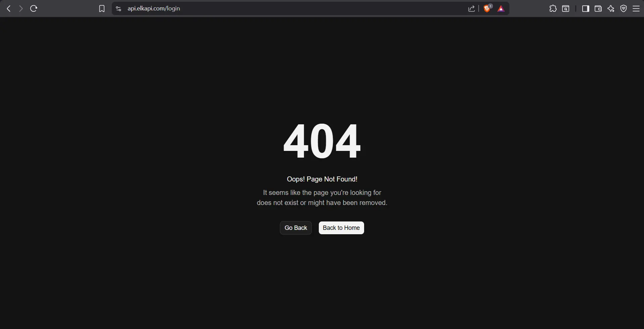Open site settings icon in address bar
The image size is (644, 329).
(118, 9)
